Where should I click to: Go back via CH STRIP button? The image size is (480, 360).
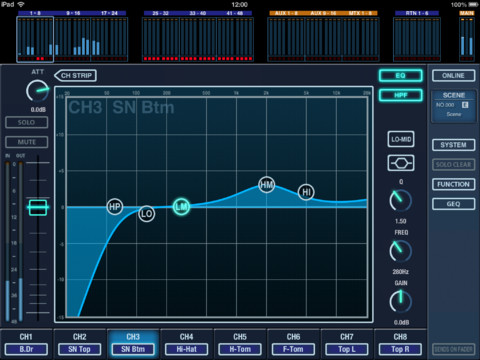76,76
